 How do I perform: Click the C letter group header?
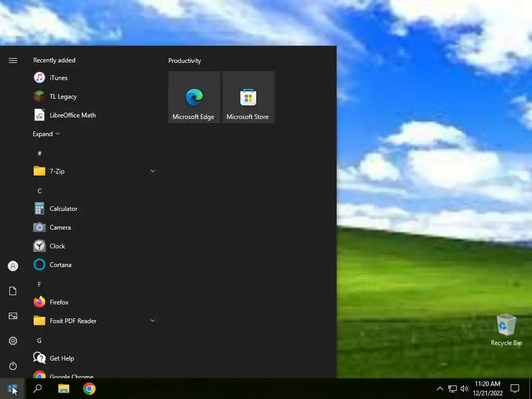click(x=39, y=191)
